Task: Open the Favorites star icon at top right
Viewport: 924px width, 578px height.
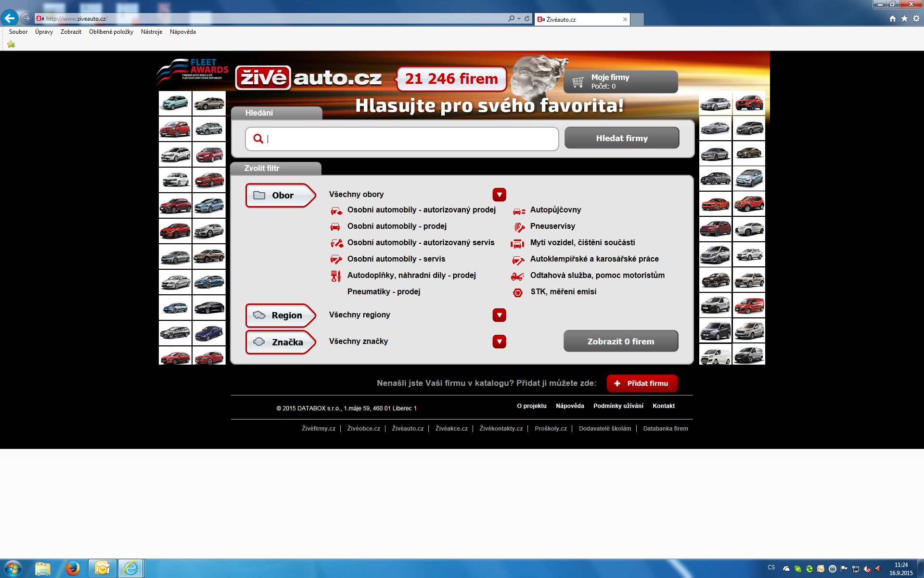Action: 904,19
